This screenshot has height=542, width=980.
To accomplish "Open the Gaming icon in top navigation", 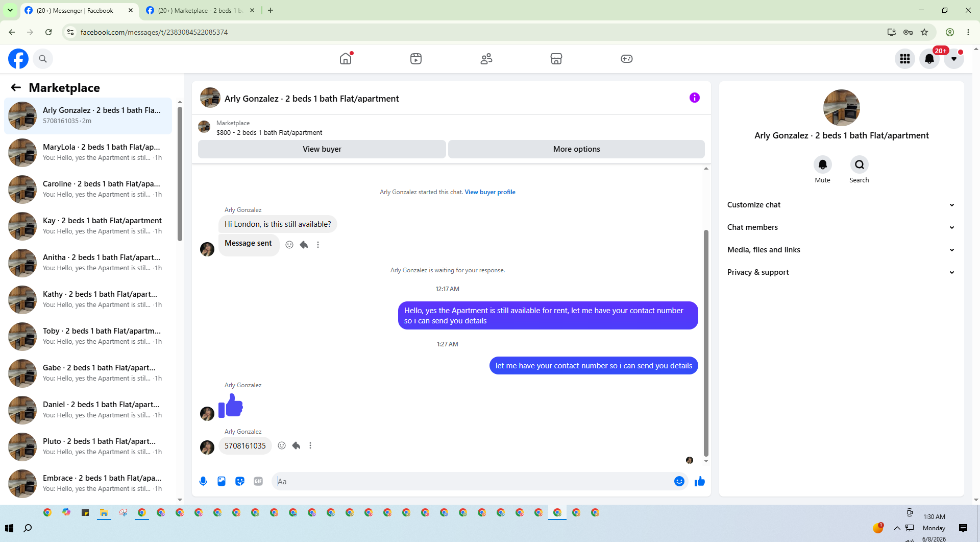I will point(627,59).
